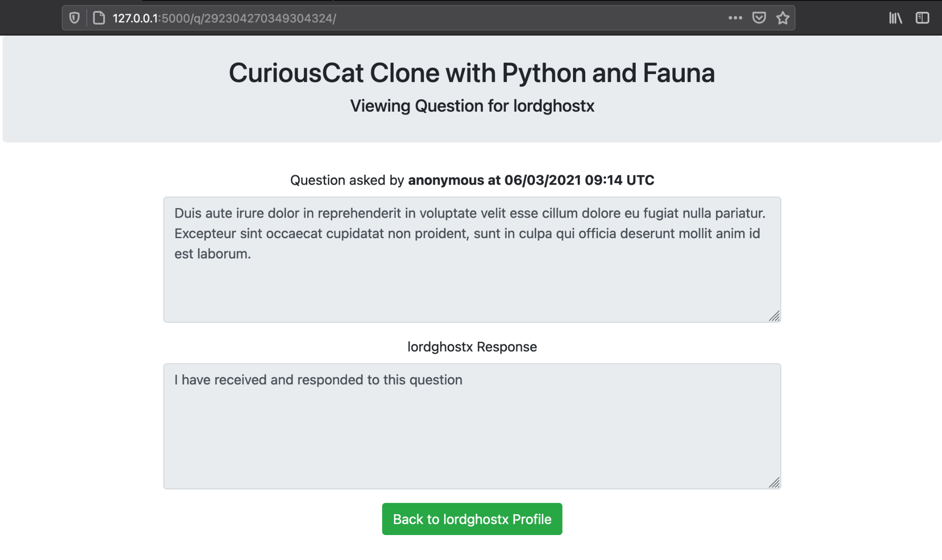
Task: Save the page to Pocket
Action: pyautogui.click(x=759, y=18)
